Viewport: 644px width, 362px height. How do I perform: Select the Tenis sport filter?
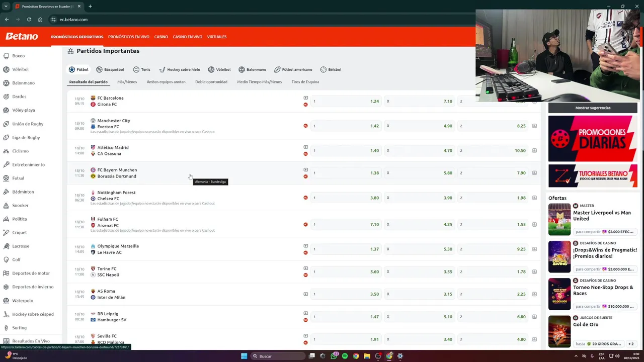click(x=141, y=69)
